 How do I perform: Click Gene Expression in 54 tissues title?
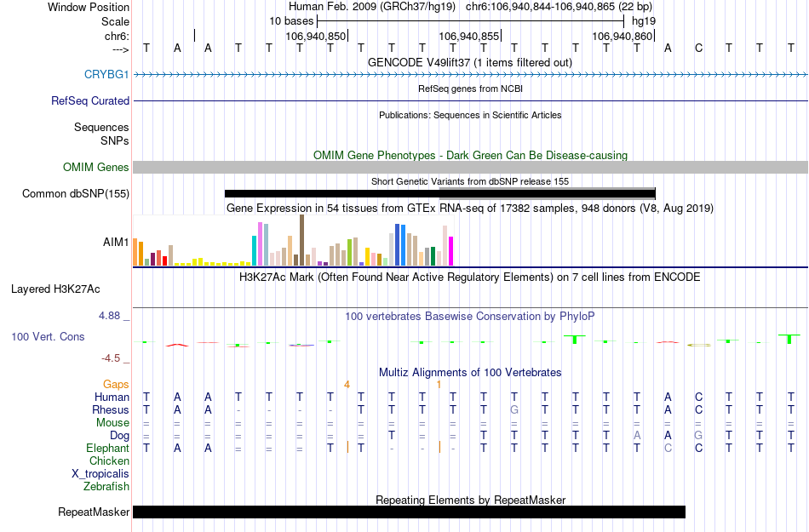pyautogui.click(x=469, y=209)
